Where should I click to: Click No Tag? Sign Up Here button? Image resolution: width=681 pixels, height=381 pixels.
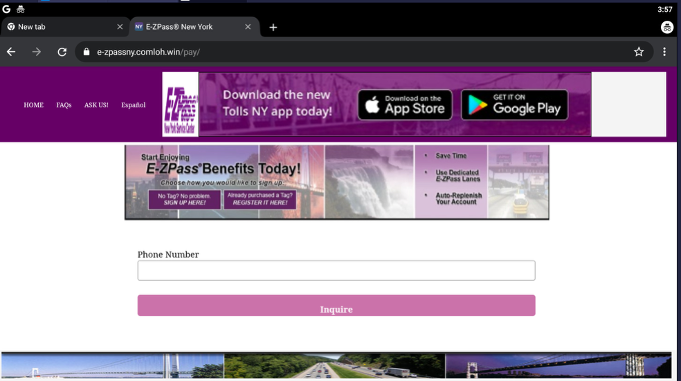(x=185, y=199)
